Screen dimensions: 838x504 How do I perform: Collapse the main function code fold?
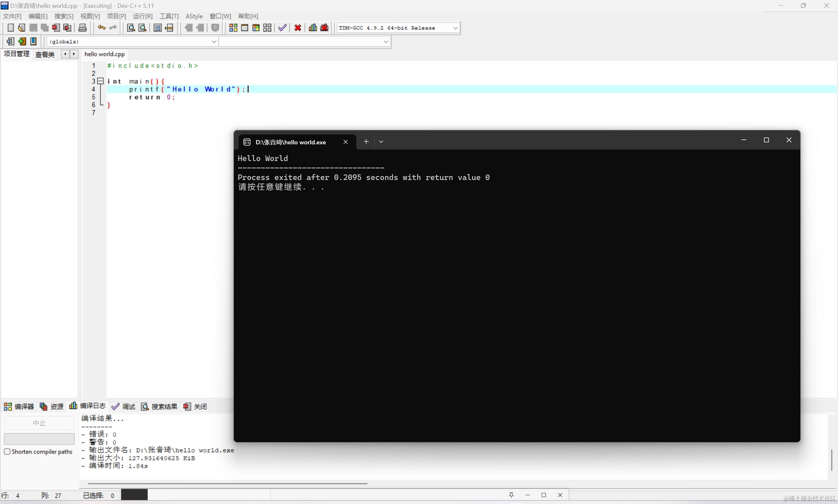coord(100,81)
